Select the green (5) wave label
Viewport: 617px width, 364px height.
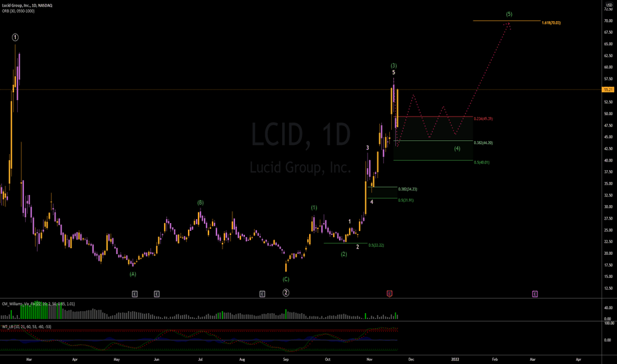[x=509, y=14]
